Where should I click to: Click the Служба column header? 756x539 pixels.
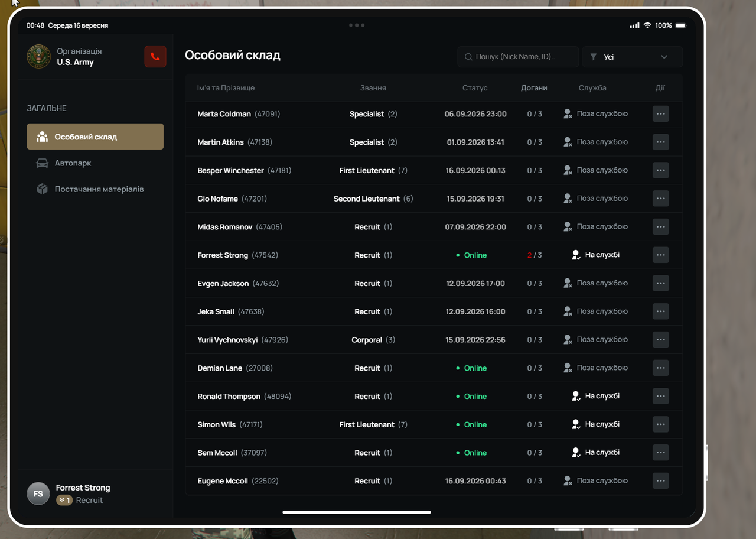(592, 87)
